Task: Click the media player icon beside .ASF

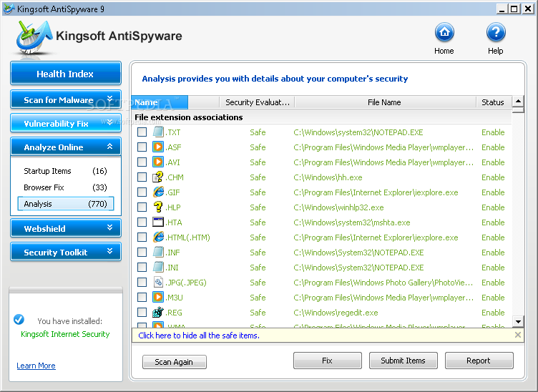Action: (x=158, y=147)
